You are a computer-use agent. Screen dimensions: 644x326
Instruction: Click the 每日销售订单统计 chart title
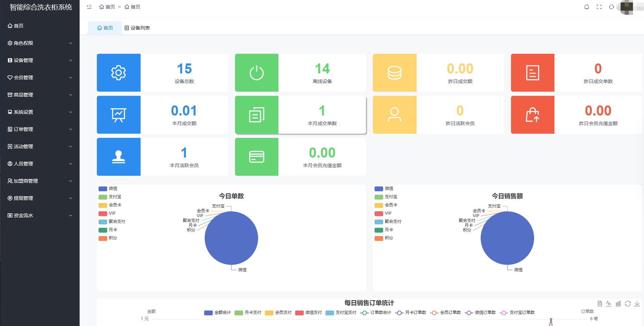click(369, 303)
